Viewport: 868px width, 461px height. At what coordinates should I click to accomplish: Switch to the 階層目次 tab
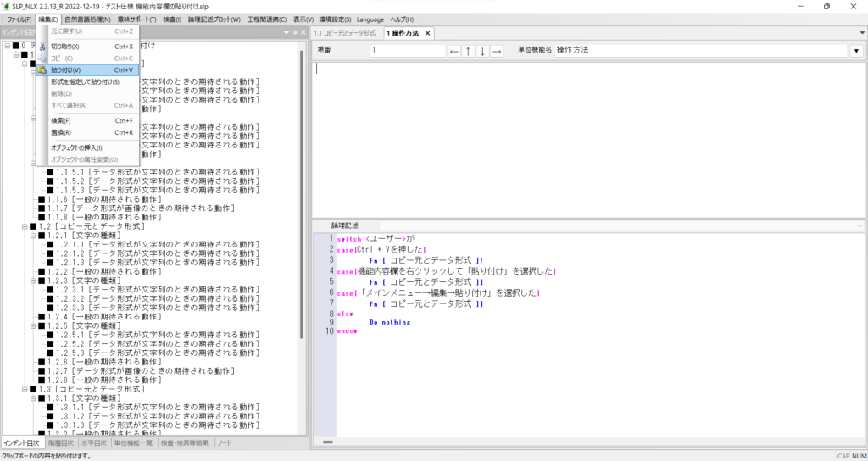click(60, 442)
